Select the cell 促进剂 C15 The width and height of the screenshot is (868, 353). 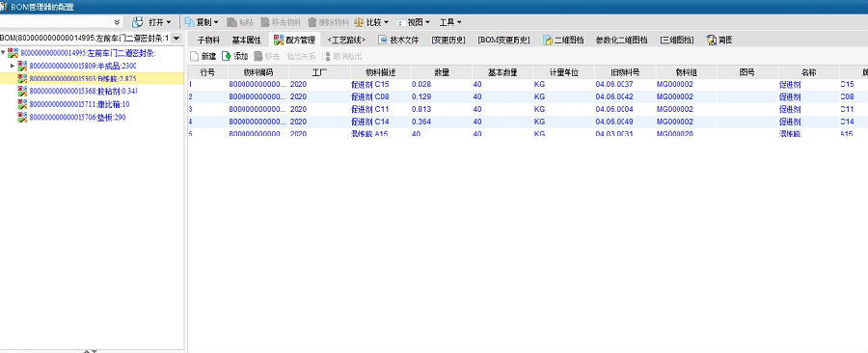[x=371, y=85]
